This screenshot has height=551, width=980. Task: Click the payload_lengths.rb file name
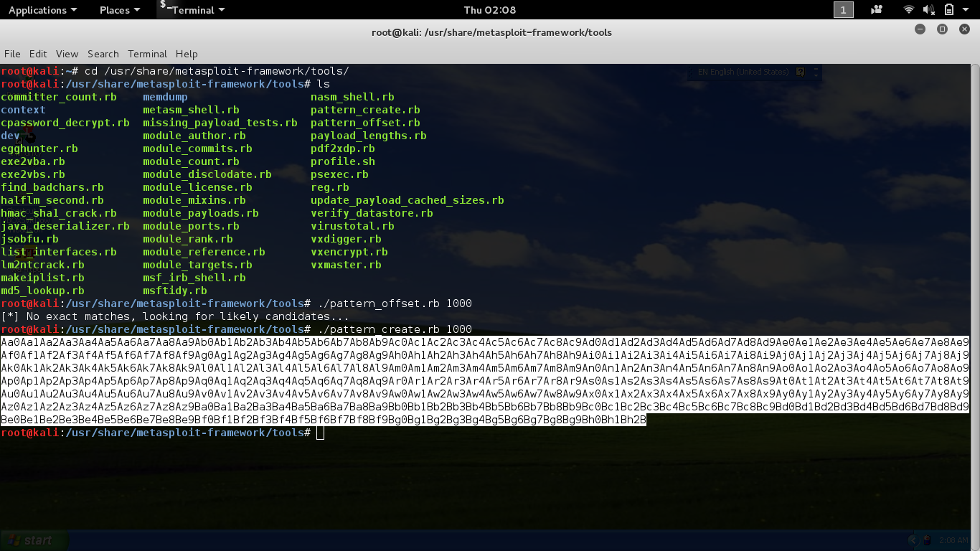[369, 136]
